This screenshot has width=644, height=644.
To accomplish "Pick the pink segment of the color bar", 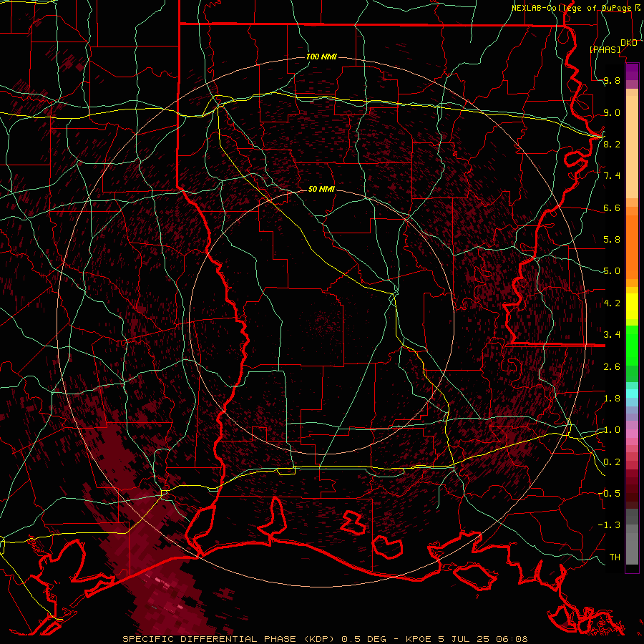I will pyautogui.click(x=632, y=434).
